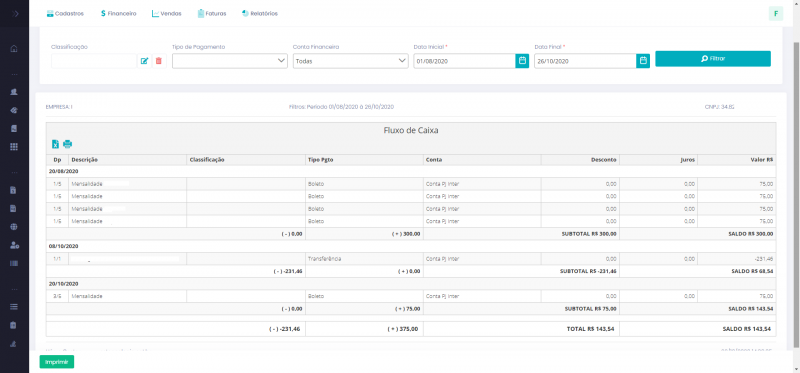Click the Juros column header
This screenshot has height=373, width=800.
click(659, 160)
